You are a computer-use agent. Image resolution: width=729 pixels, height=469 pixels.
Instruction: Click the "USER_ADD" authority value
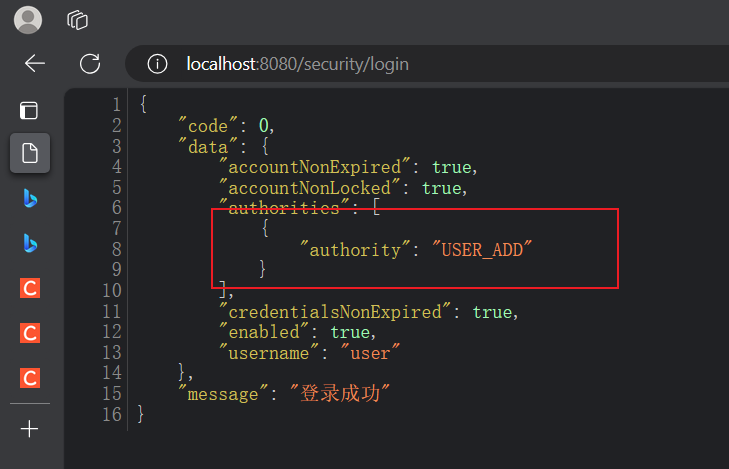(482, 250)
